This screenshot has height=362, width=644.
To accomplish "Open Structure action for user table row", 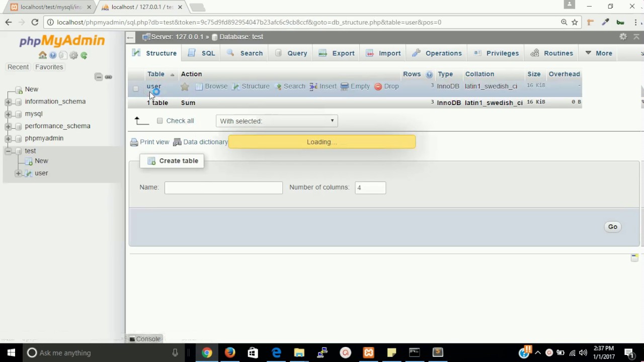I will (251, 86).
